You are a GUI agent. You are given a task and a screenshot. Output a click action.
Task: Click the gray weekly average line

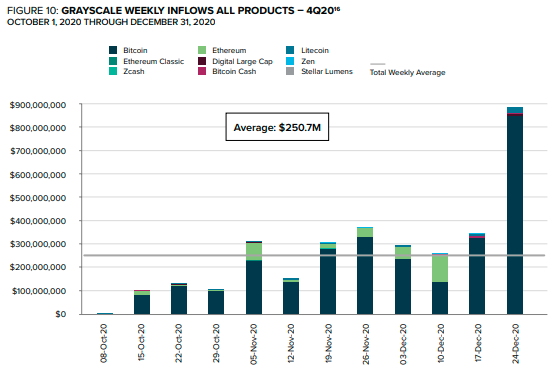pos(314,255)
